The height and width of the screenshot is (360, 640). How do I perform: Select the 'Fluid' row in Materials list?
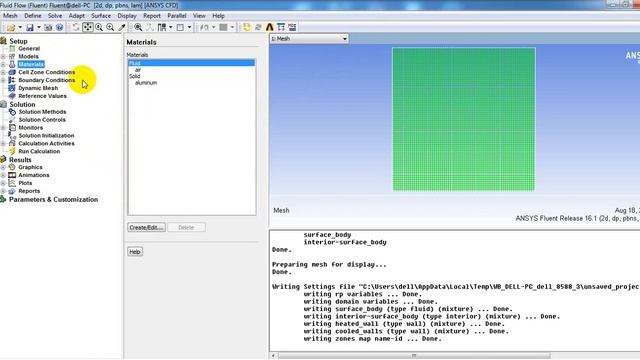pyautogui.click(x=191, y=63)
